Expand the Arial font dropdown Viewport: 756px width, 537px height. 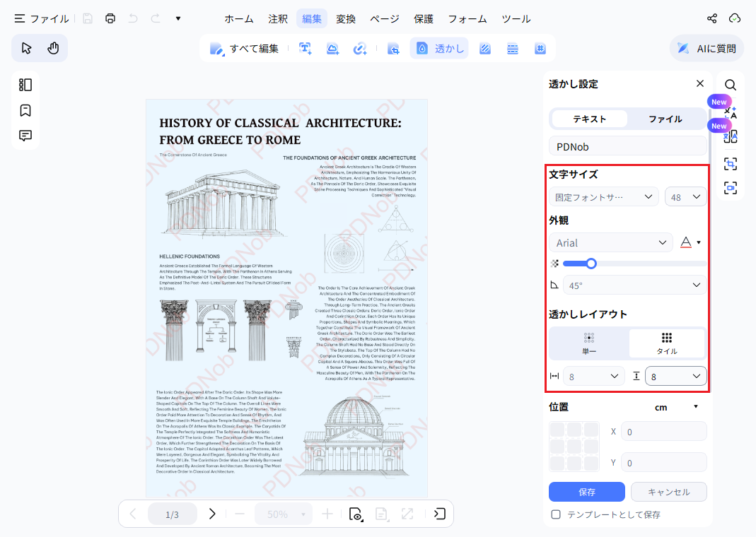pyautogui.click(x=611, y=243)
